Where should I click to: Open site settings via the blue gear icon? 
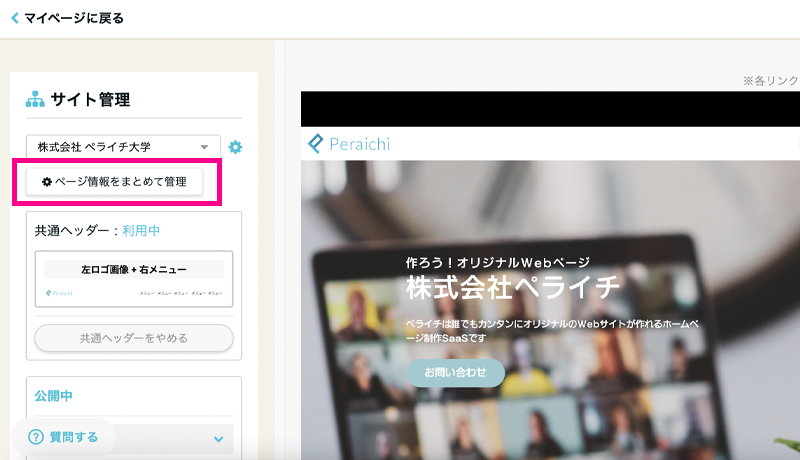[235, 147]
